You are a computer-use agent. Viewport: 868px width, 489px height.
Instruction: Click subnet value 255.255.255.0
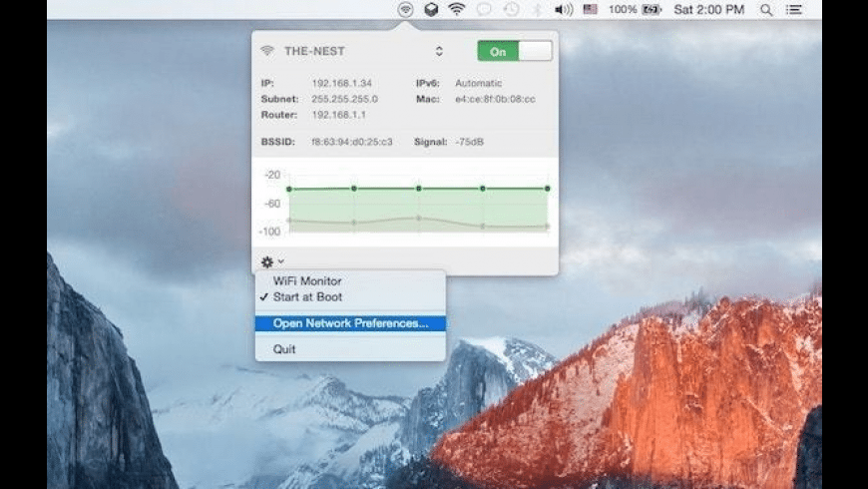(344, 99)
